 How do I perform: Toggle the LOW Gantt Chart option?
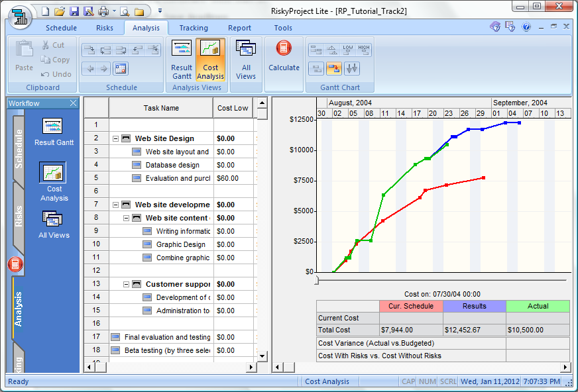(x=348, y=50)
